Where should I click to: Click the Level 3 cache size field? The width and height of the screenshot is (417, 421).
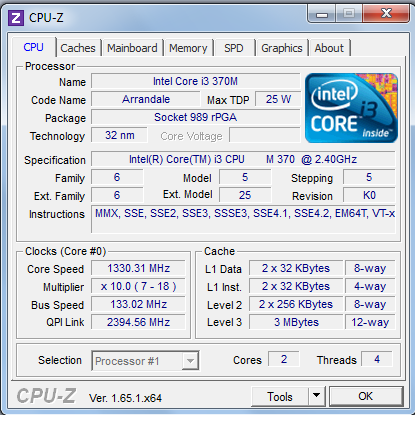(296, 322)
